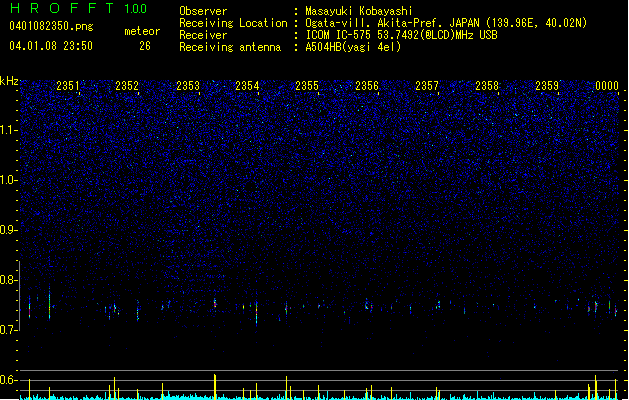The height and width of the screenshot is (400, 629).
Task: Click the 2359 time marker
Action: pos(547,86)
